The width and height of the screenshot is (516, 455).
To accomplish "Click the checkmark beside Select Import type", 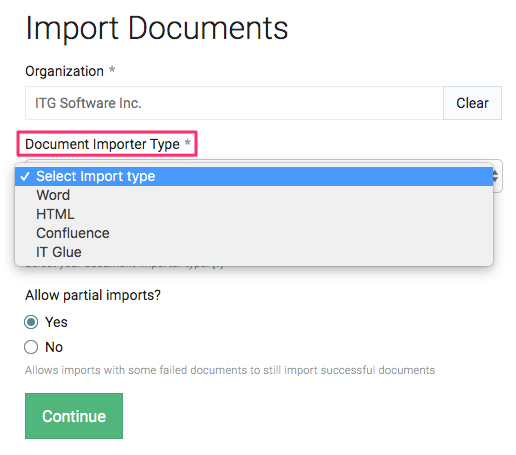I will click(x=25, y=176).
